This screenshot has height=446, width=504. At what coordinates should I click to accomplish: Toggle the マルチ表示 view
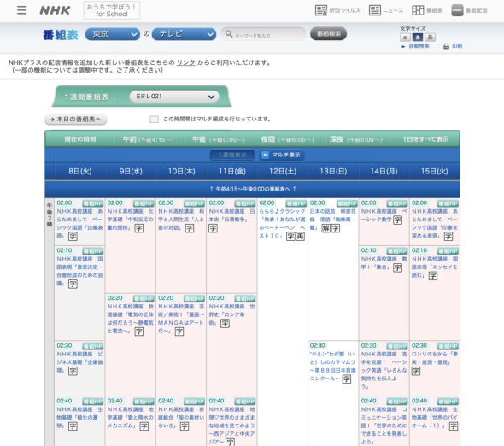pos(282,155)
